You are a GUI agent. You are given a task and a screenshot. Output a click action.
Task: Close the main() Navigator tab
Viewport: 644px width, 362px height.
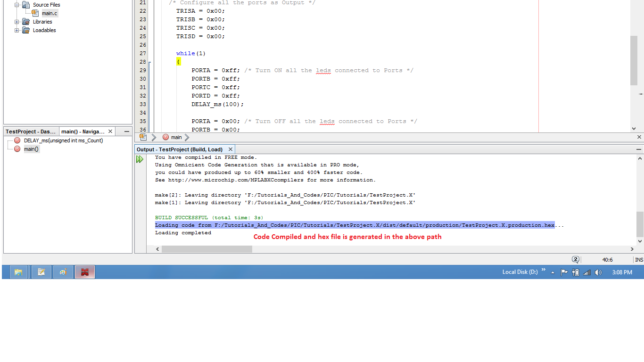point(110,132)
